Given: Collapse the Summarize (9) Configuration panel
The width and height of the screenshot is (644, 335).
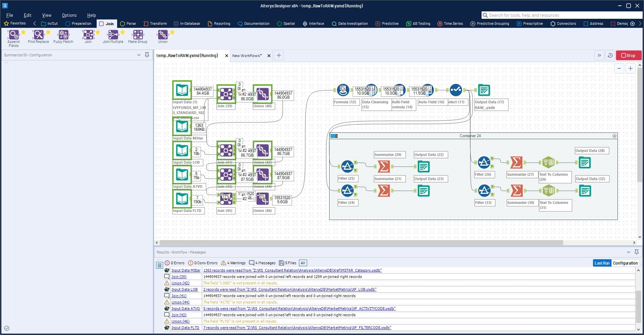Looking at the screenshot, I should (x=139, y=55).
